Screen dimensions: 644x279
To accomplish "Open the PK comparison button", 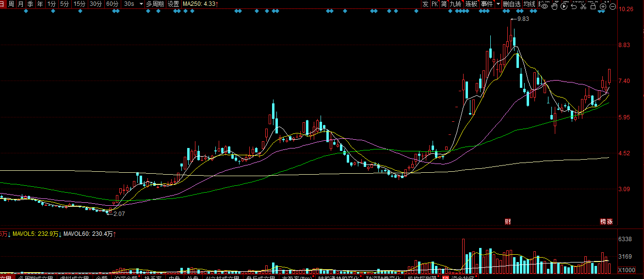I will click(435, 4).
